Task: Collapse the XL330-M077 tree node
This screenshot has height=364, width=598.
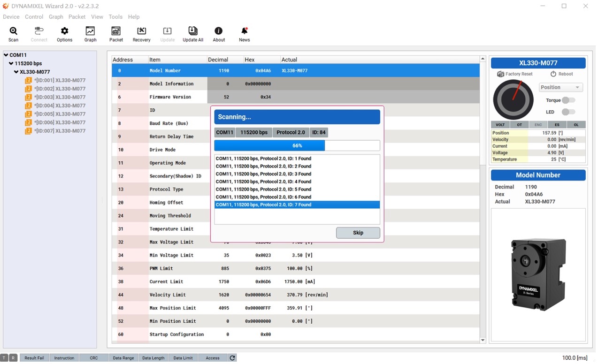Action: pos(16,72)
